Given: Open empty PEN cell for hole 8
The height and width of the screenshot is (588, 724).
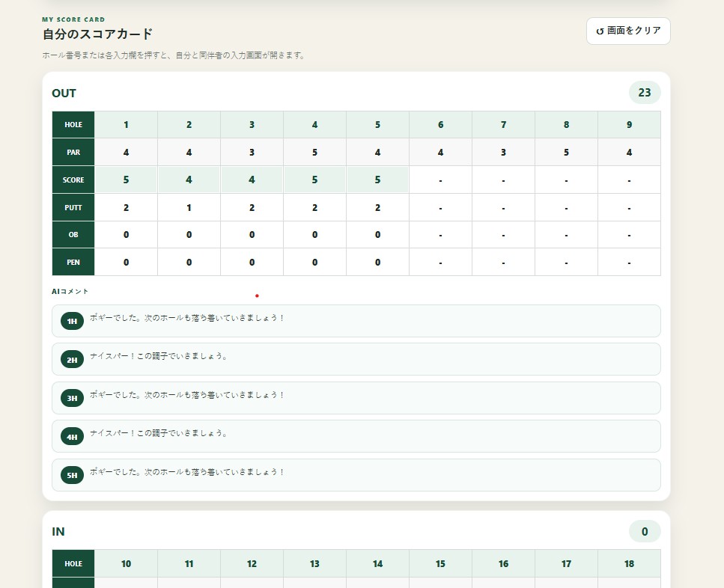Looking at the screenshot, I should (x=566, y=262).
